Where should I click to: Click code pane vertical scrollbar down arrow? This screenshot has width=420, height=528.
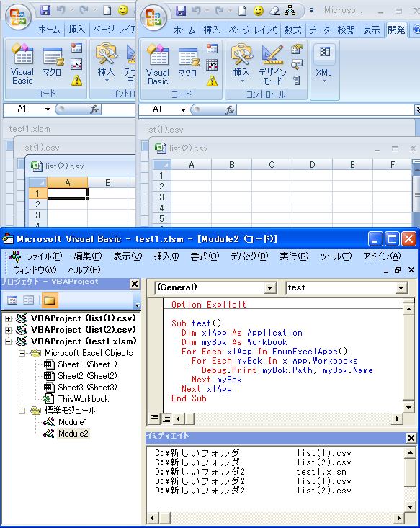[x=409, y=408]
